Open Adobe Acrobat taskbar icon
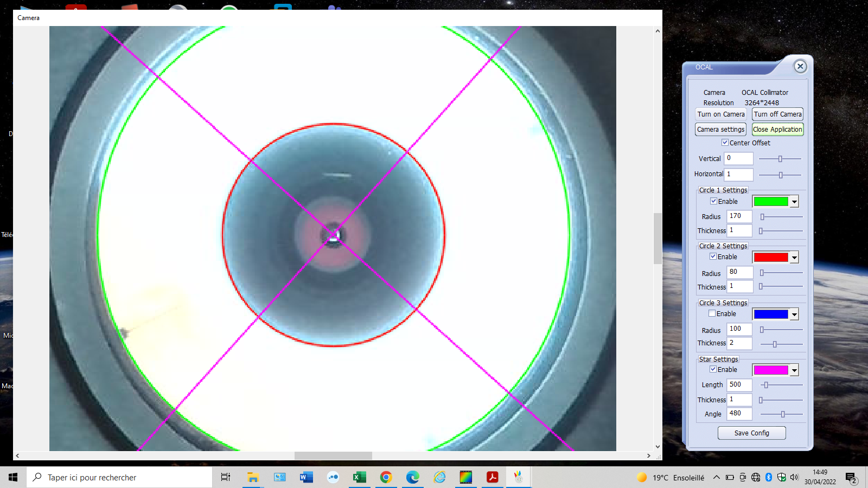Screen dimensions: 868x488 point(492,477)
